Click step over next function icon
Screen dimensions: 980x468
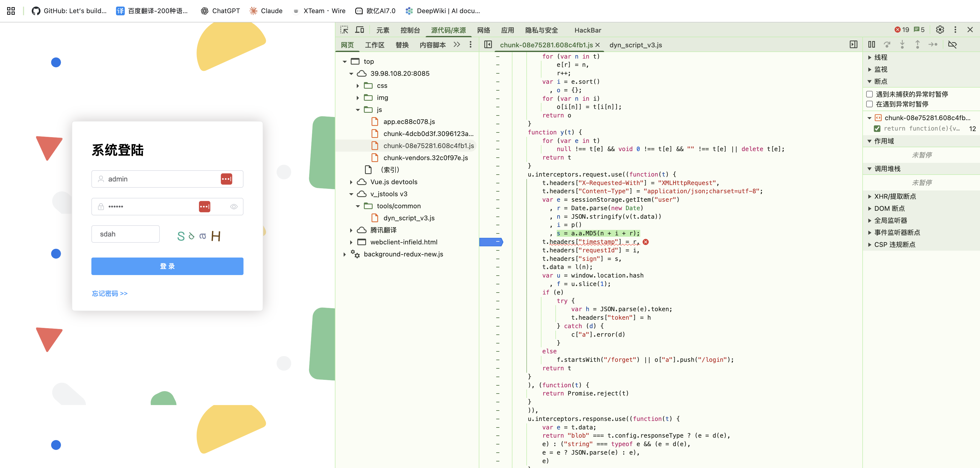pos(887,45)
